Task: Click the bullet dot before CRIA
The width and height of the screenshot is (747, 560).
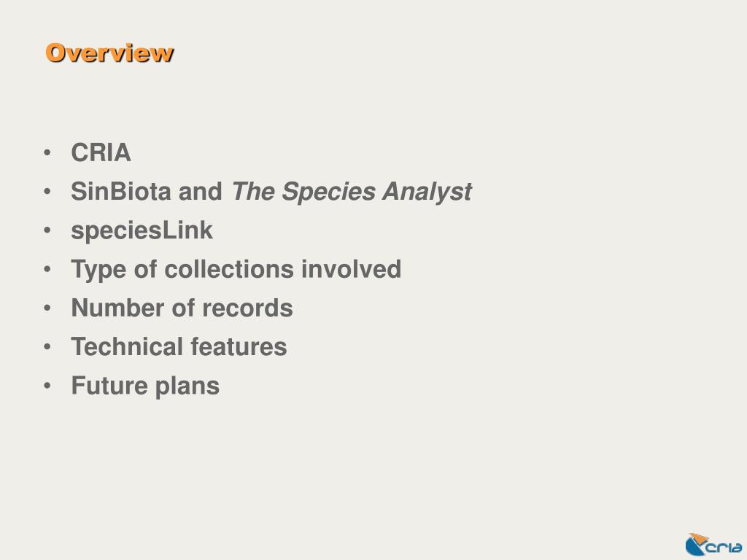Action: click(x=47, y=153)
